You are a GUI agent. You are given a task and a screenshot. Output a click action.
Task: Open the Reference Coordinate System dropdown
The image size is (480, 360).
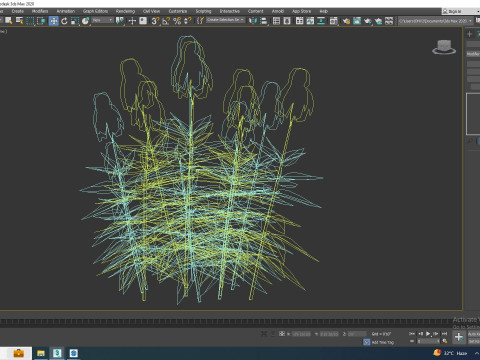click(x=103, y=21)
